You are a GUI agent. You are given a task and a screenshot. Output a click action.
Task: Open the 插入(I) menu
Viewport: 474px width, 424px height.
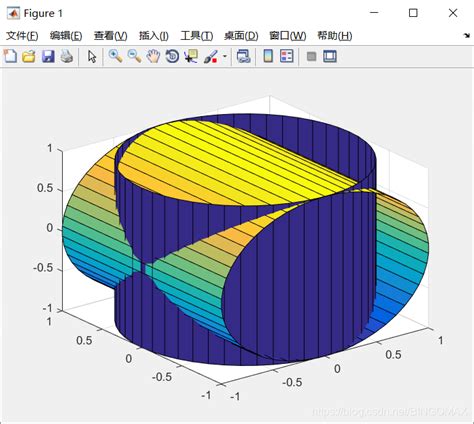154,36
